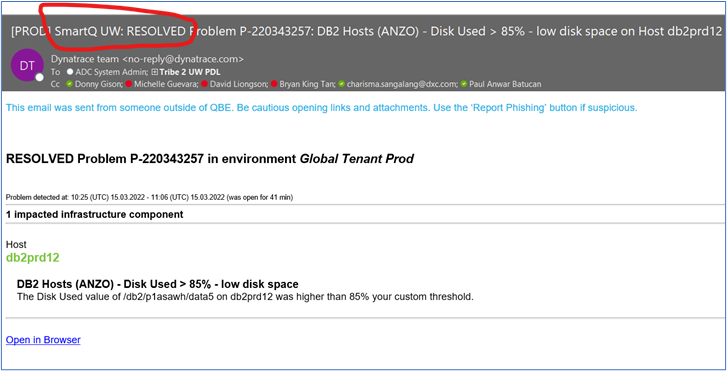This screenshot has width=727, height=371.
Task: Click red presence icon beside David Liongson
Action: [204, 84]
